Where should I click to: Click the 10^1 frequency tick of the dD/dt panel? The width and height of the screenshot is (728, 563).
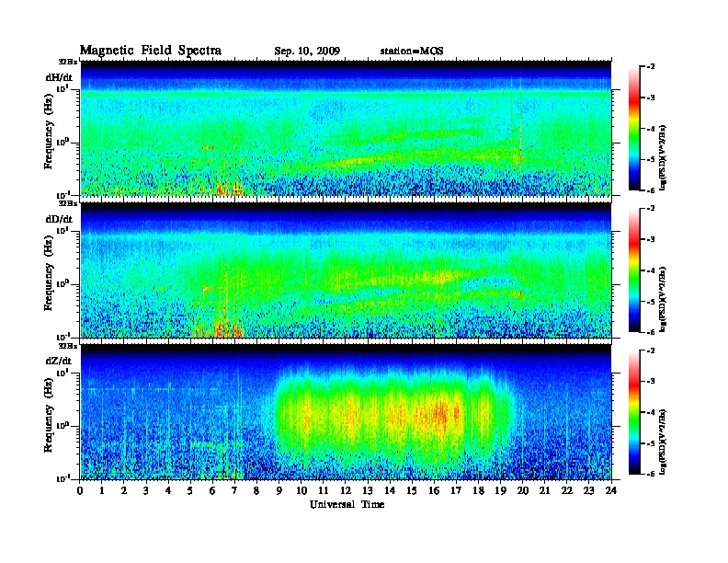pyautogui.click(x=63, y=231)
